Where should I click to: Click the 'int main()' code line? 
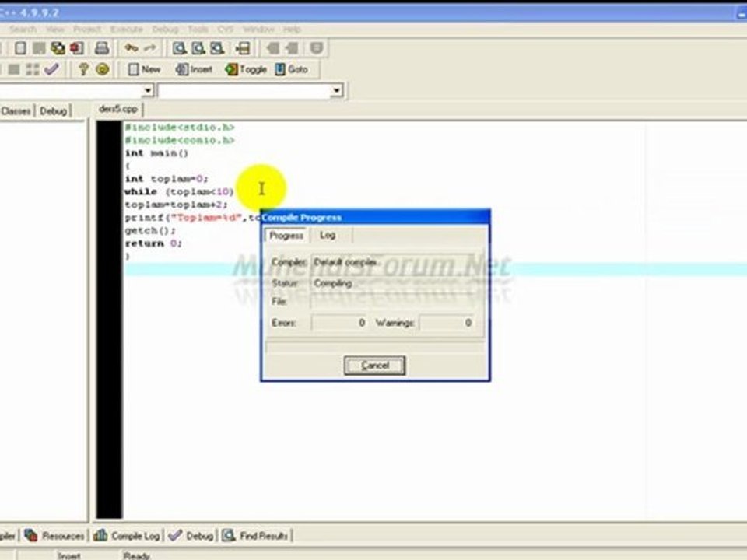(156, 153)
